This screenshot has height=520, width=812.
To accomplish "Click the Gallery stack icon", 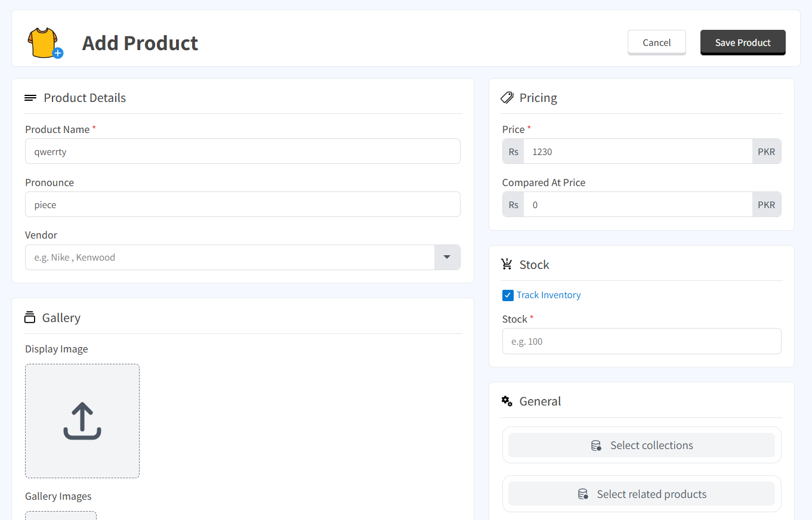I will coord(30,317).
